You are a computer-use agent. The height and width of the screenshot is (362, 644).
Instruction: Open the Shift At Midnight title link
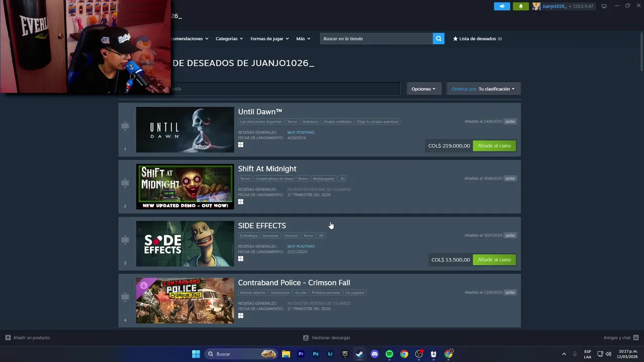tap(267, 169)
